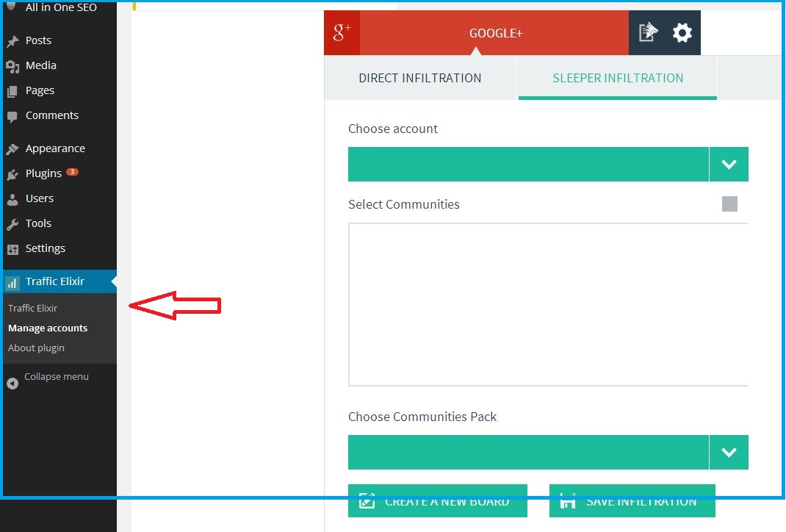Click the Users person icon
The image size is (786, 532).
12,199
